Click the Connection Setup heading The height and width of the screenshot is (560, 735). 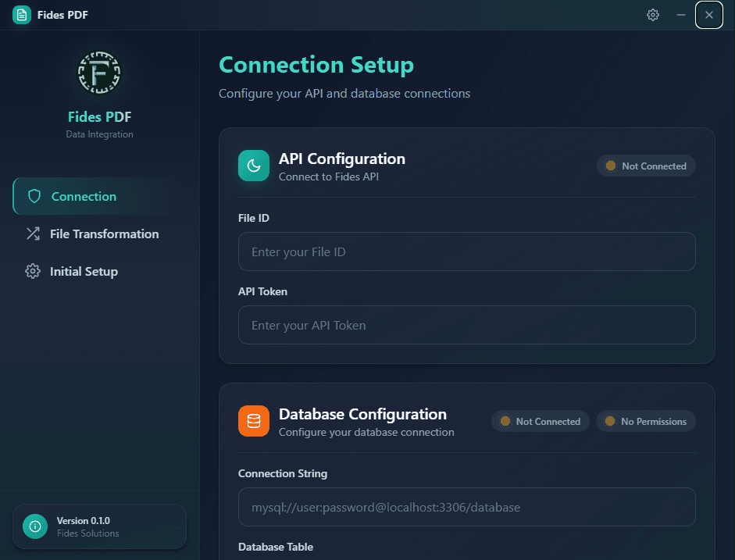(x=316, y=65)
